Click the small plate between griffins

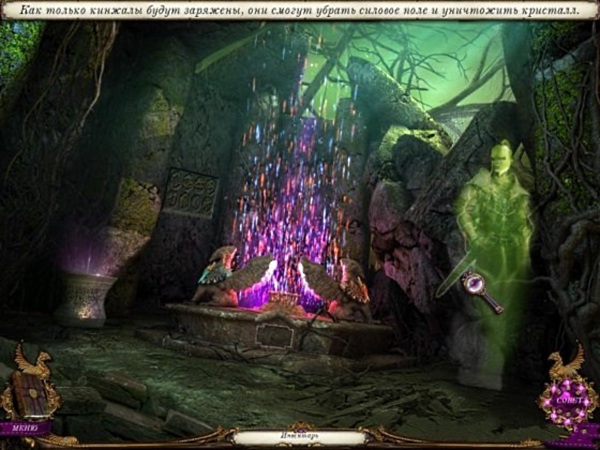click(x=284, y=300)
